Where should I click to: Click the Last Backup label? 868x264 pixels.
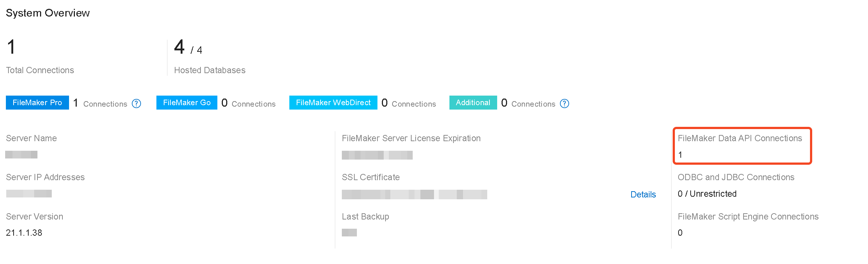pyautogui.click(x=365, y=217)
